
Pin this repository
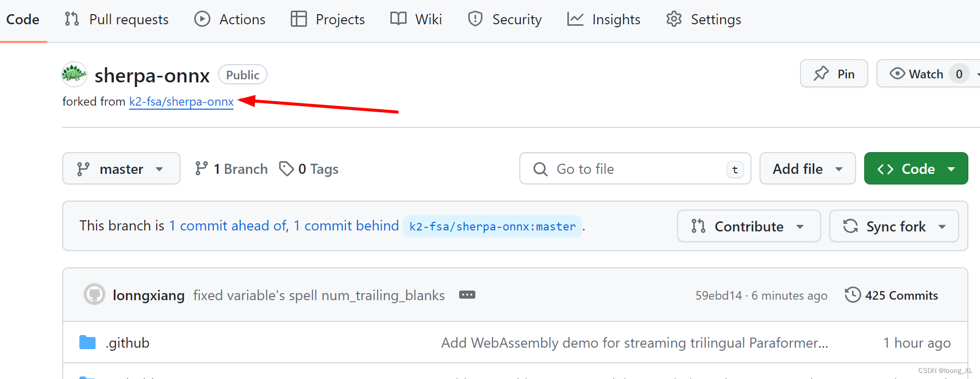coord(834,74)
